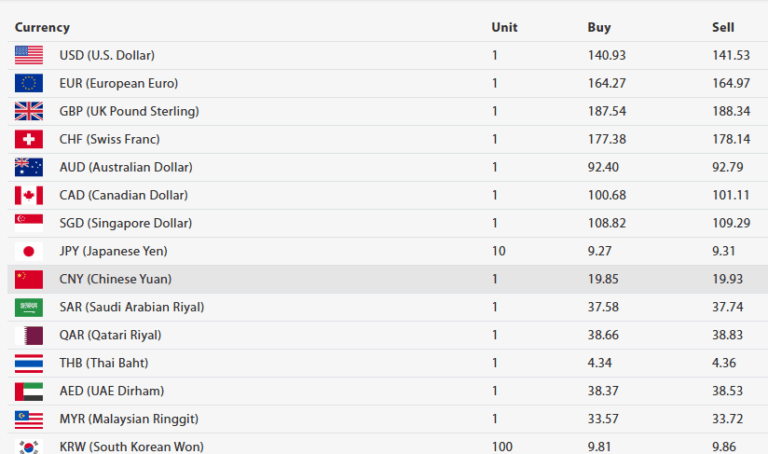Click the Japanese flag icon

(29, 251)
